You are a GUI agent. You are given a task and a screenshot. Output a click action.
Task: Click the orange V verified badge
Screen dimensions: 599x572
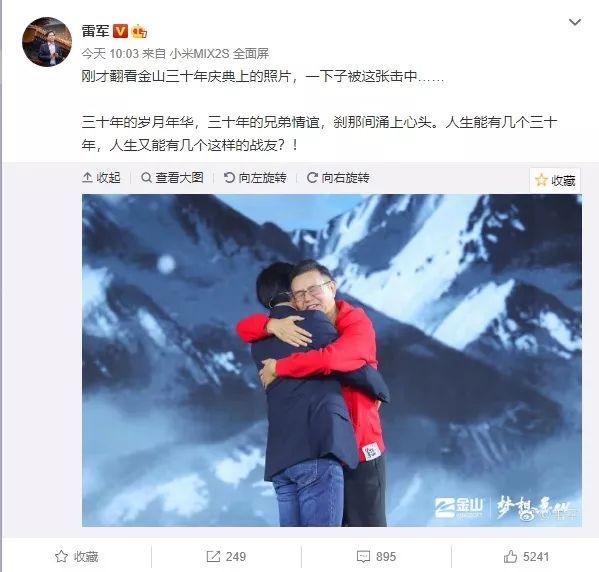(x=120, y=31)
